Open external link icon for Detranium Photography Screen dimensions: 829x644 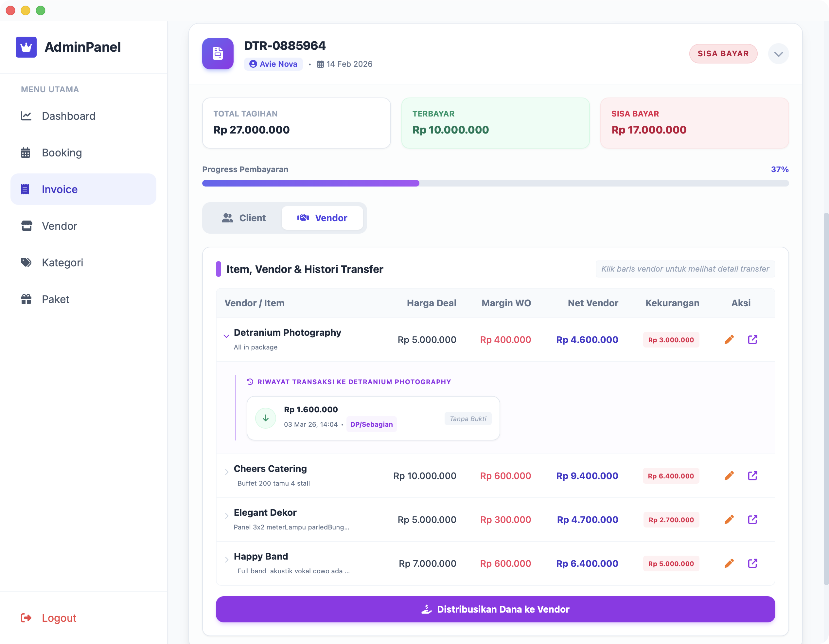[752, 339]
